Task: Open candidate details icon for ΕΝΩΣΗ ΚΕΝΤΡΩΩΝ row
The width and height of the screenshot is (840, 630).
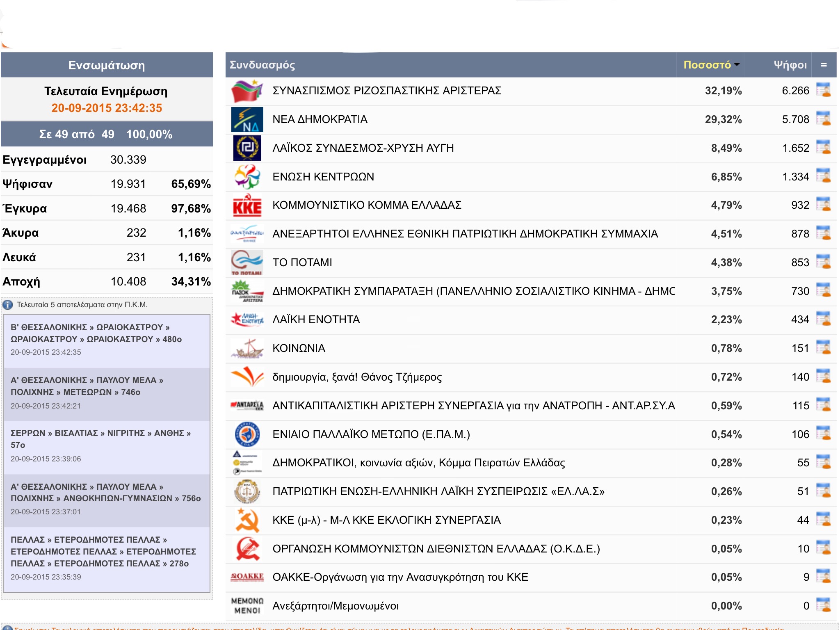Action: point(823,176)
